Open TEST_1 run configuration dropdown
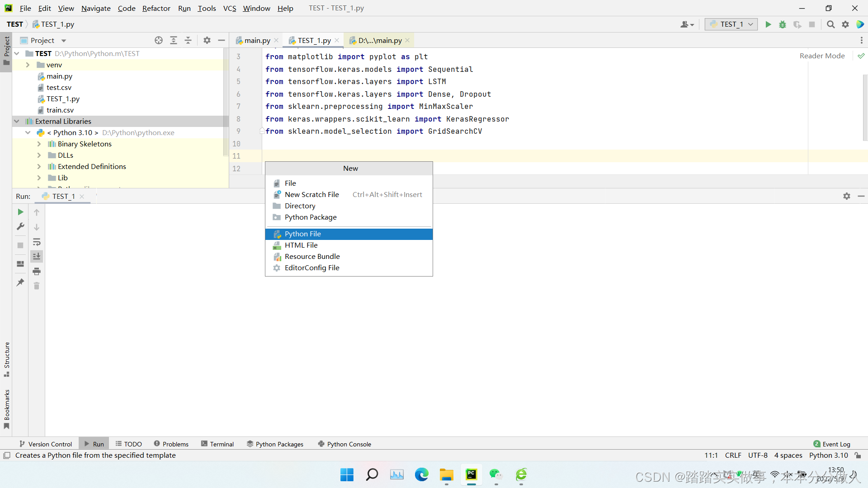The width and height of the screenshot is (868, 488). (731, 24)
